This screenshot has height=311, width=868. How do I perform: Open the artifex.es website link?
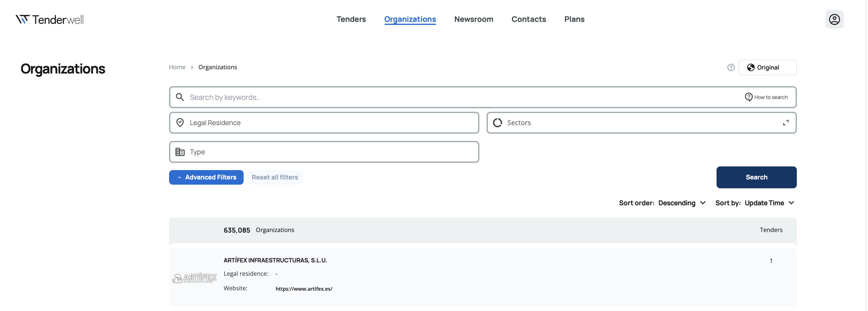pyautogui.click(x=304, y=289)
